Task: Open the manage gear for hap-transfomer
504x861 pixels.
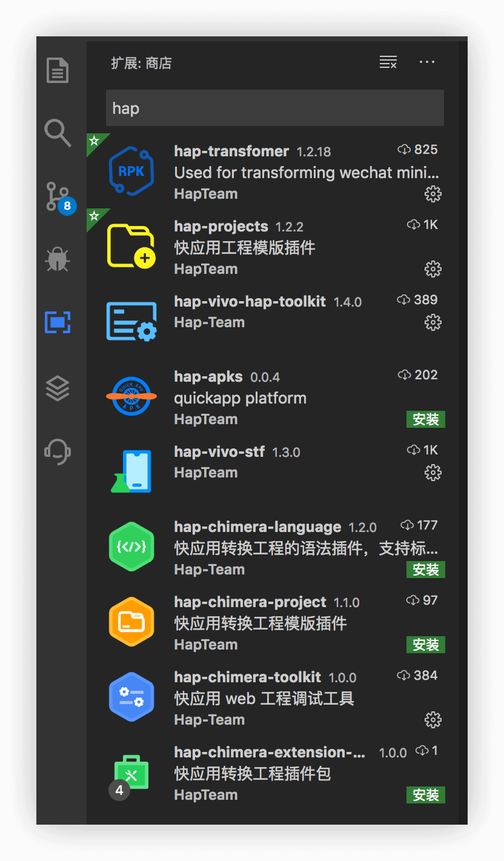Action: 433,194
